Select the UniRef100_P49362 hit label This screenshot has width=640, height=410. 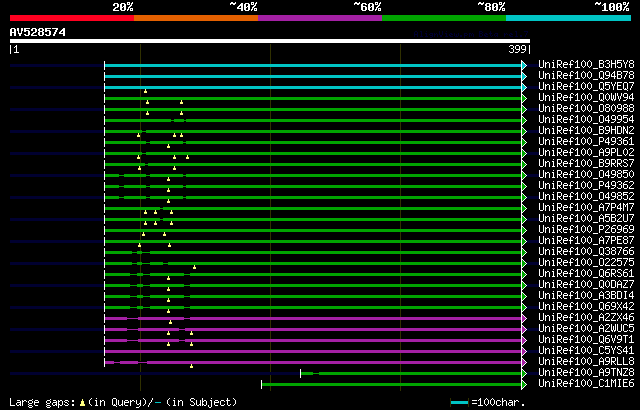click(586, 186)
